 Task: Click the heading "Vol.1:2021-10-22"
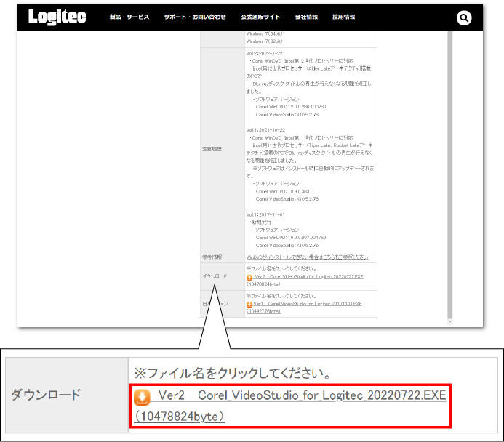tap(265, 130)
